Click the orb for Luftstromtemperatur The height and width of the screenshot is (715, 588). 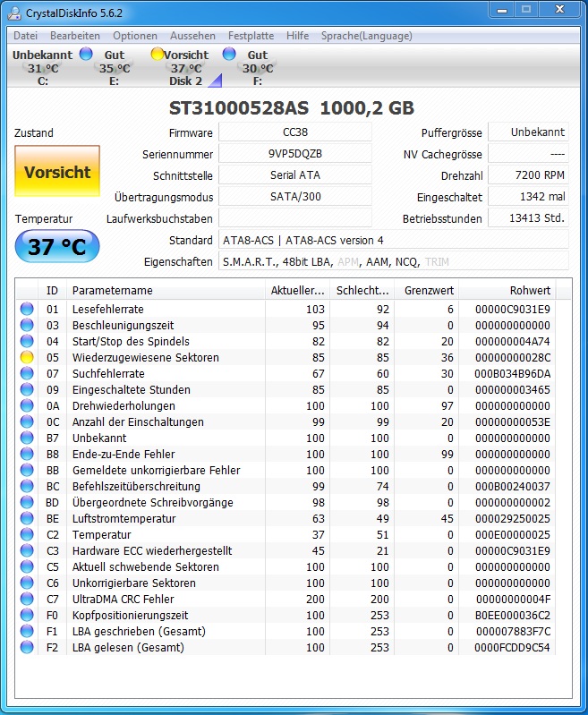click(27, 518)
